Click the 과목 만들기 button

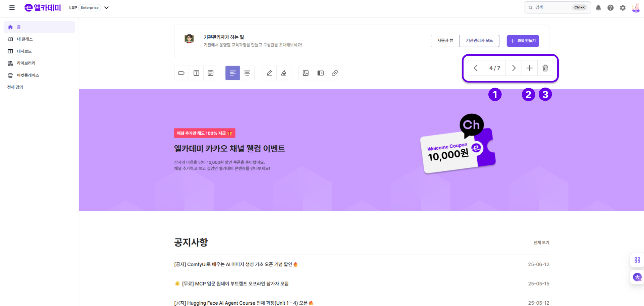pos(523,41)
